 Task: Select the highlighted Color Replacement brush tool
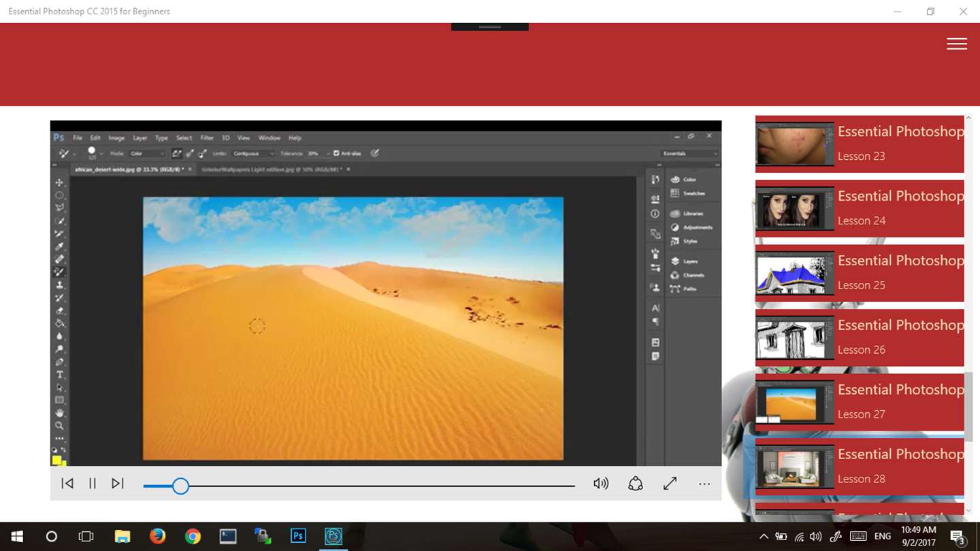pos(60,272)
